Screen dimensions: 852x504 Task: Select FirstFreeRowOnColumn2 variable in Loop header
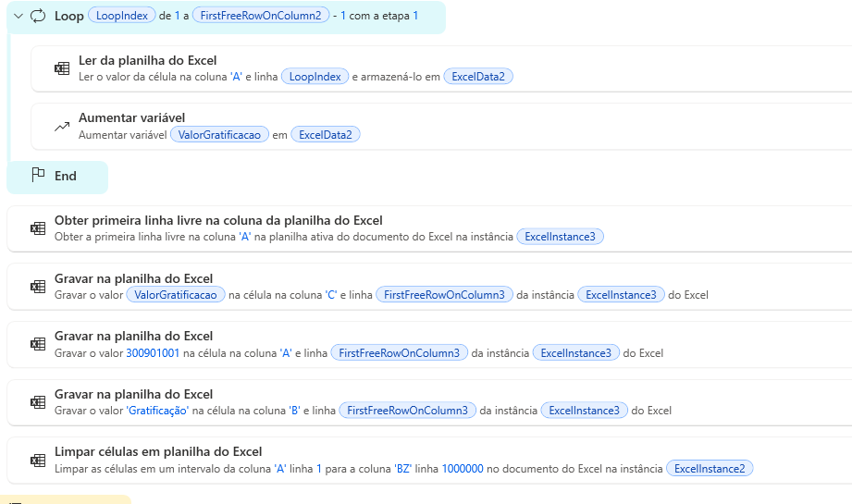pyautogui.click(x=260, y=16)
